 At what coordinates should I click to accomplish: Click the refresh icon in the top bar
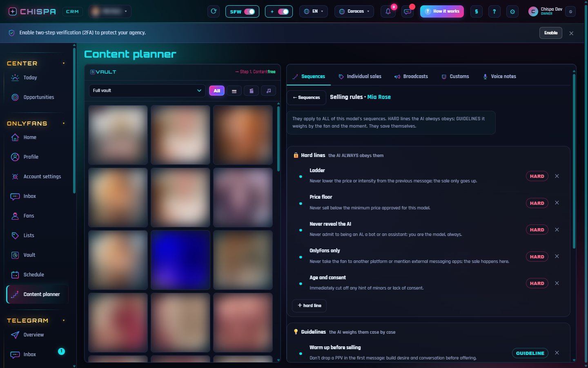tap(213, 11)
